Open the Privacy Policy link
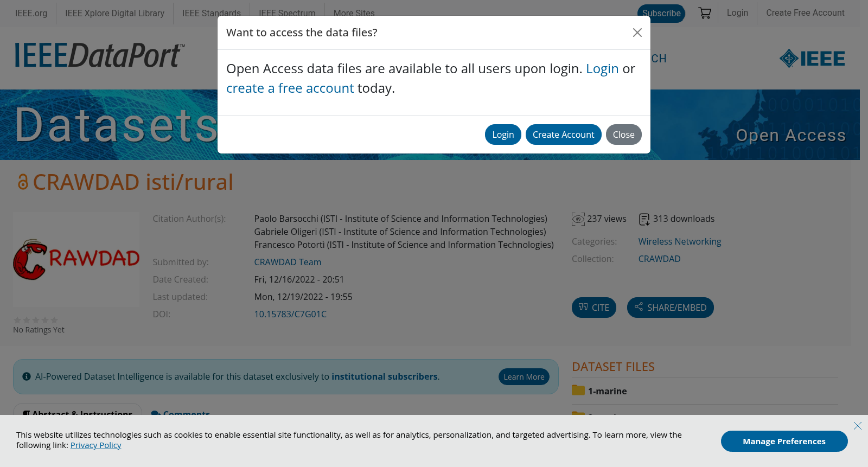Viewport: 868px width, 467px height. pyautogui.click(x=96, y=445)
